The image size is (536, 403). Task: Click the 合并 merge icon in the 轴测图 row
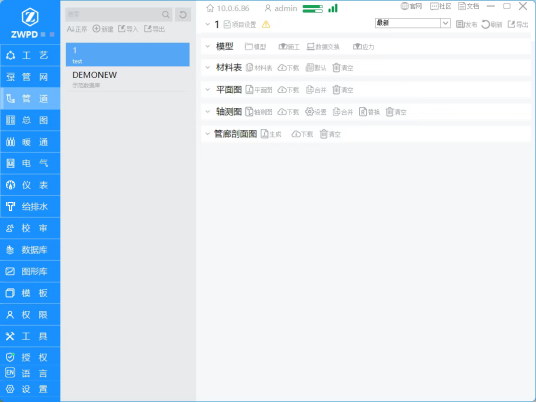[336, 112]
